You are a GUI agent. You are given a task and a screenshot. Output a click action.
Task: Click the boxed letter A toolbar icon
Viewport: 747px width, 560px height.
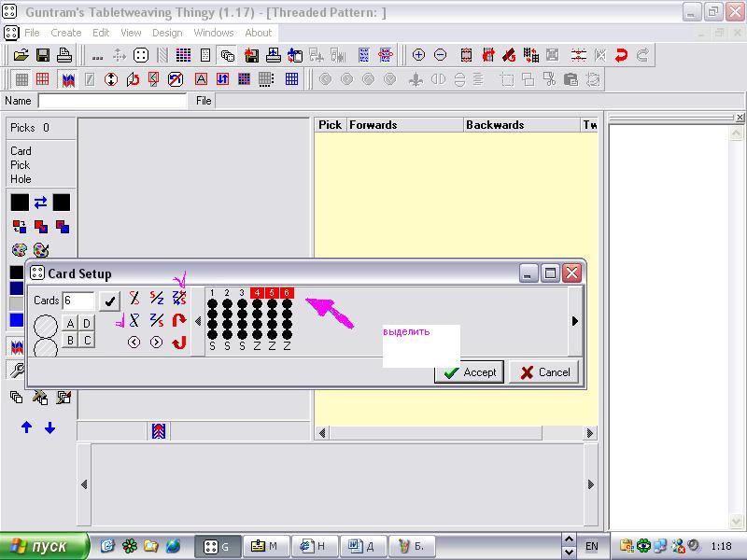[x=201, y=79]
